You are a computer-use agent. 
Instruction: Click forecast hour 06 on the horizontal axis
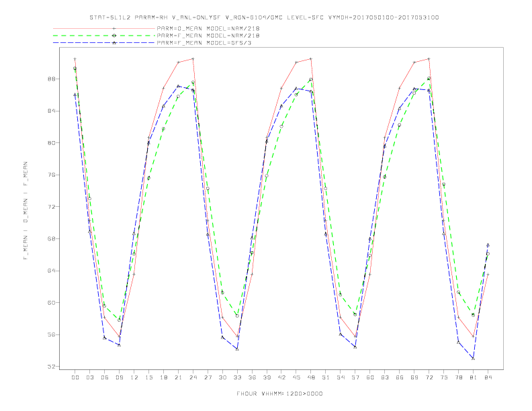(105, 377)
